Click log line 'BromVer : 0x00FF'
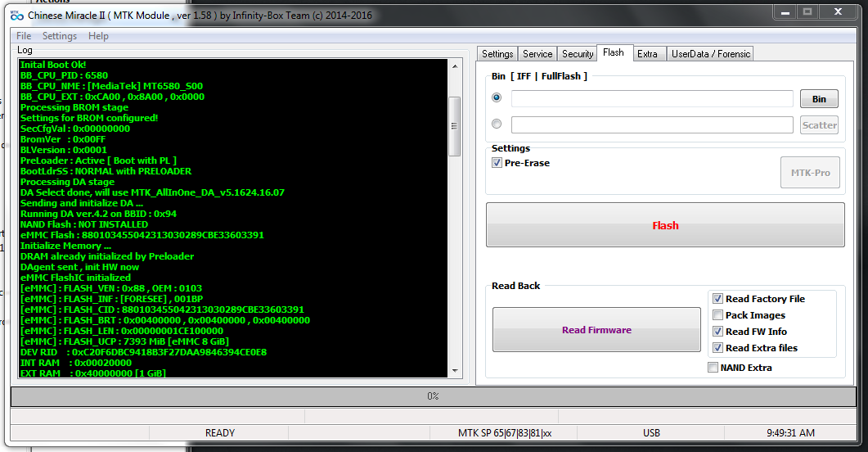Screen dimensions: 868x452 click(x=62, y=139)
